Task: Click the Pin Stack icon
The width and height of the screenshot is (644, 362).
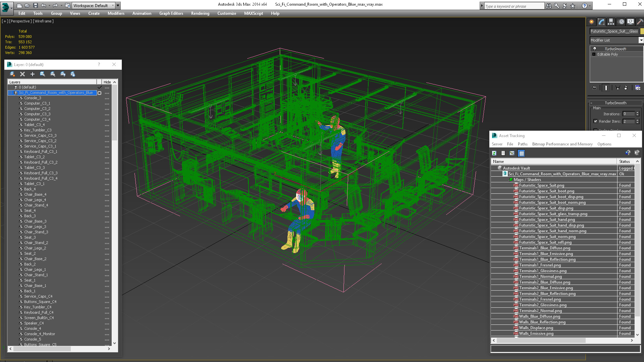Action: pyautogui.click(x=594, y=88)
